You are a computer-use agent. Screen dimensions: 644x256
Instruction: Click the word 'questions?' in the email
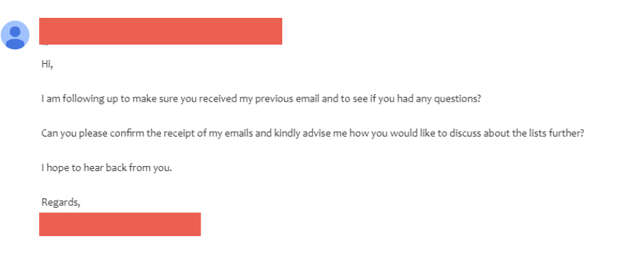458,100
